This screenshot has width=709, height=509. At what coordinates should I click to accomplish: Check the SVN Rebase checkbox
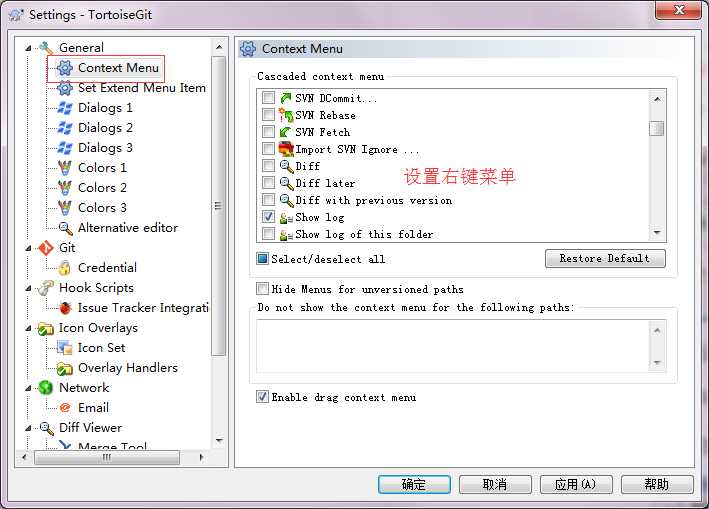pos(268,114)
